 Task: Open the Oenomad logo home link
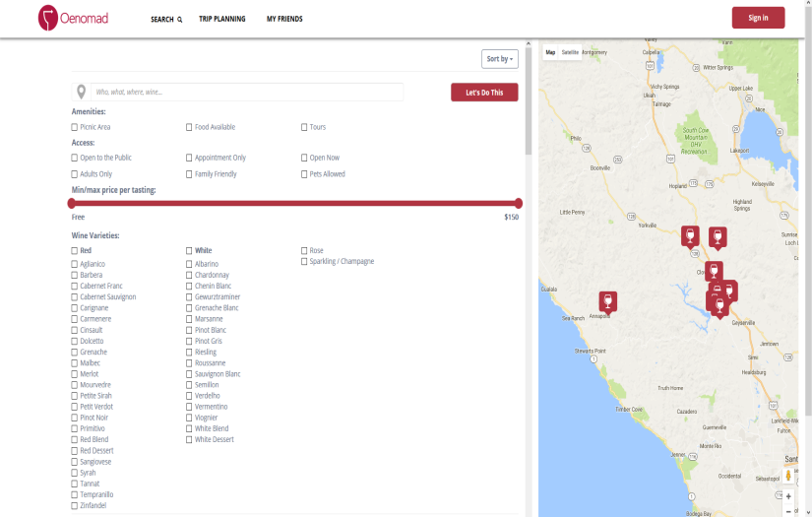click(73, 18)
